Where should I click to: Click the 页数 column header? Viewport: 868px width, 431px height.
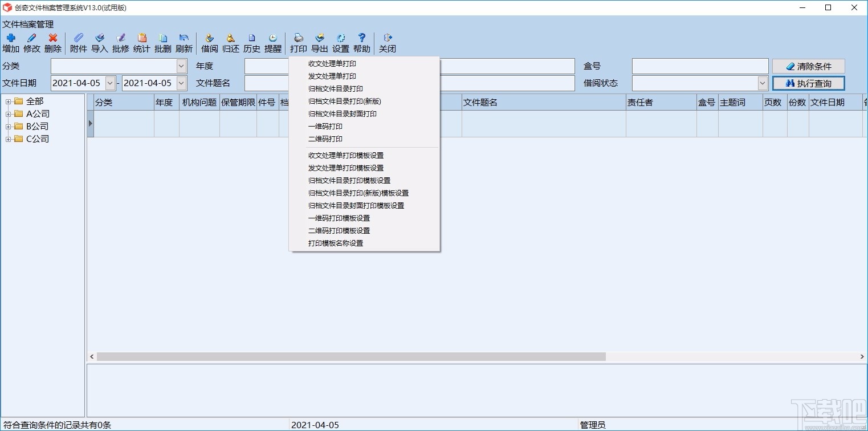coord(775,103)
